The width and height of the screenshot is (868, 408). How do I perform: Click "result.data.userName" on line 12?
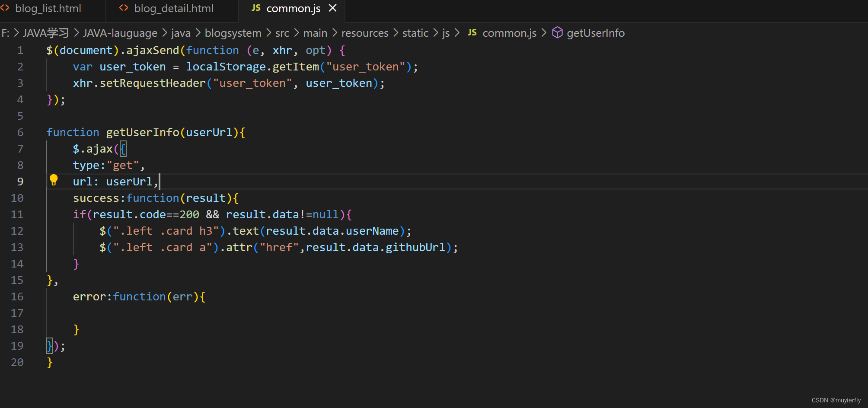tap(332, 231)
